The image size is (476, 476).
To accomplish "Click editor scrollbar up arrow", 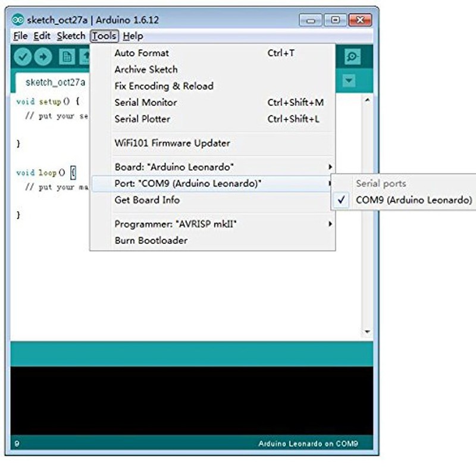I will (x=367, y=100).
